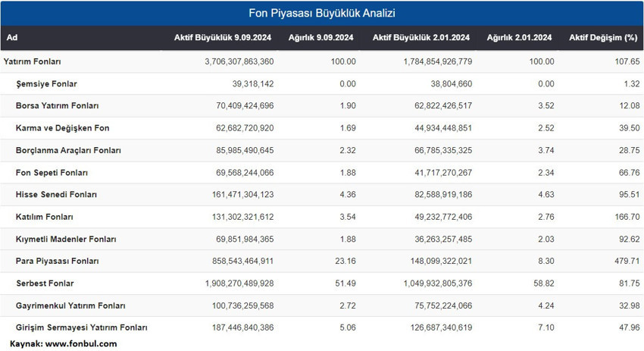The height and width of the screenshot is (351, 644).
Task: Click the Katılım Fonları row label
Action: click(x=46, y=217)
